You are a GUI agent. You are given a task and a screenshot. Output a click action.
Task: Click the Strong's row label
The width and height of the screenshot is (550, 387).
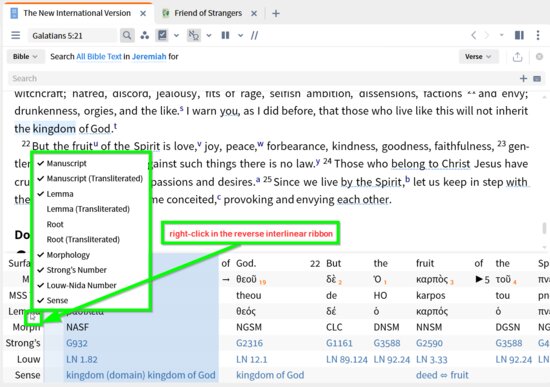tap(23, 343)
